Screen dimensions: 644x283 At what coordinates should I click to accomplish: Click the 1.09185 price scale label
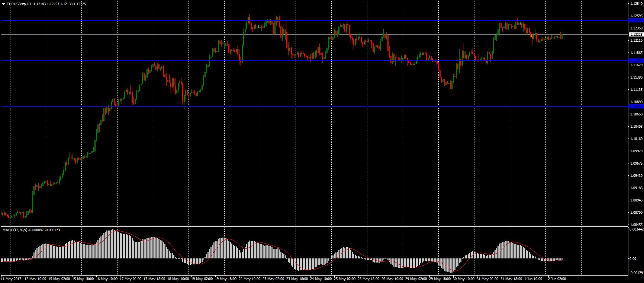(637, 188)
